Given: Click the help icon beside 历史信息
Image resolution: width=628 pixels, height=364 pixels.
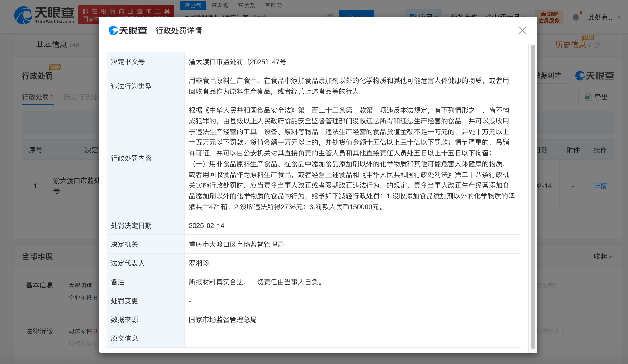Looking at the screenshot, I should coord(597,45).
